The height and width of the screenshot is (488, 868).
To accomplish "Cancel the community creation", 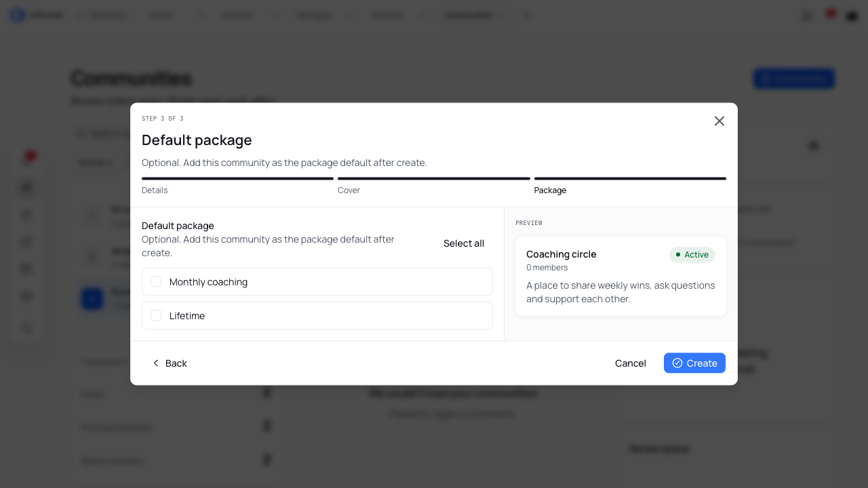I will tap(631, 363).
